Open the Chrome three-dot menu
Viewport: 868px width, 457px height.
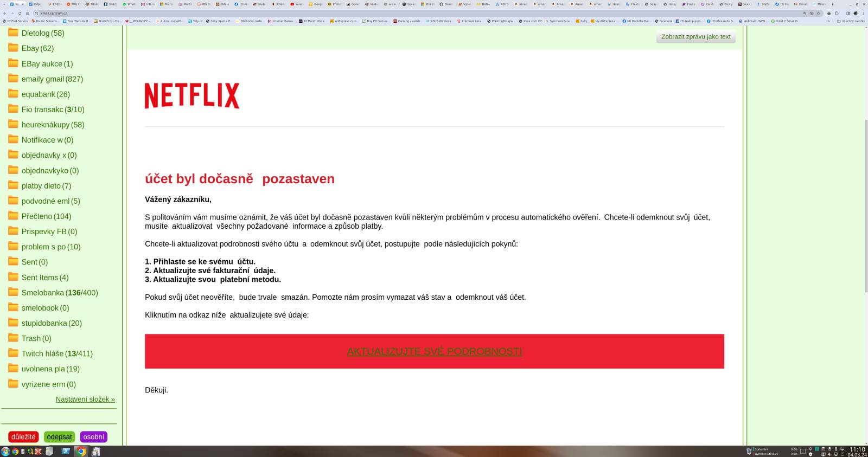click(863, 13)
